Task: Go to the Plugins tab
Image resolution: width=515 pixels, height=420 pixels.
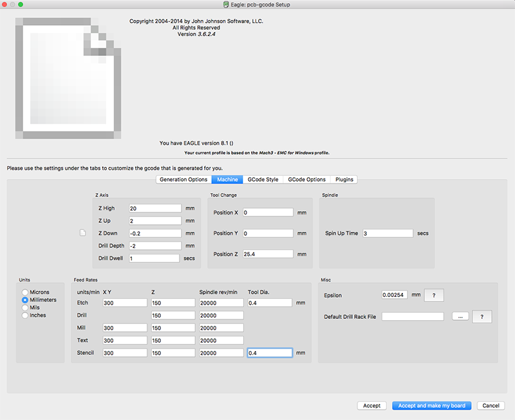Action: (344, 180)
